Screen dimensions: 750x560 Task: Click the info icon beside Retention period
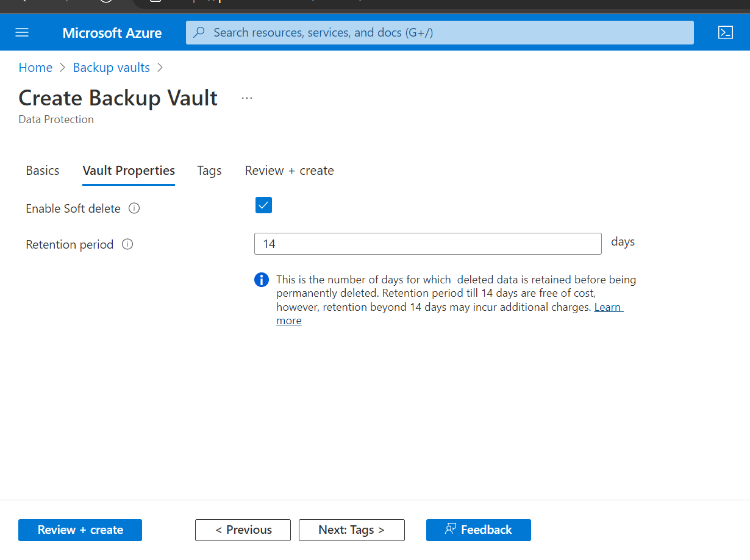[x=127, y=244]
